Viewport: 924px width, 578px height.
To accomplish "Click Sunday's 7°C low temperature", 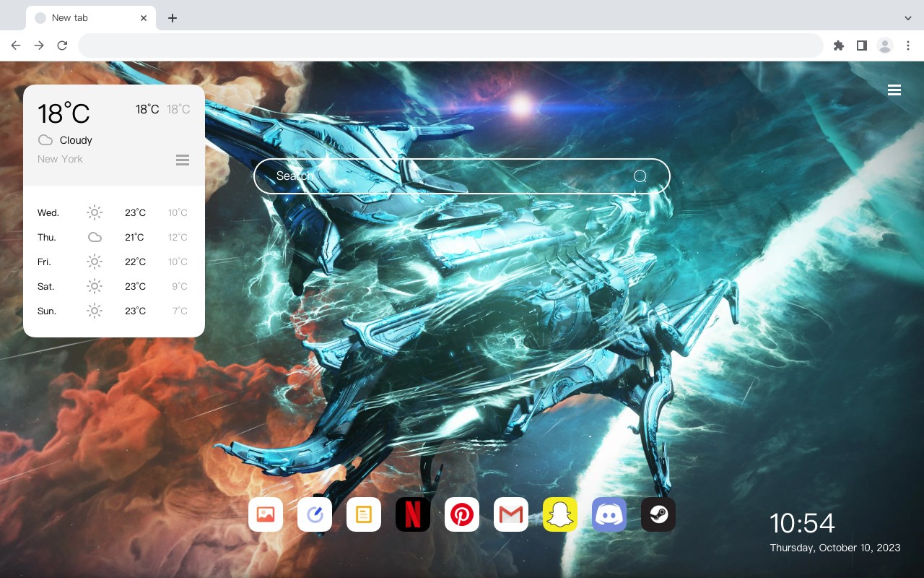I will pos(180,311).
